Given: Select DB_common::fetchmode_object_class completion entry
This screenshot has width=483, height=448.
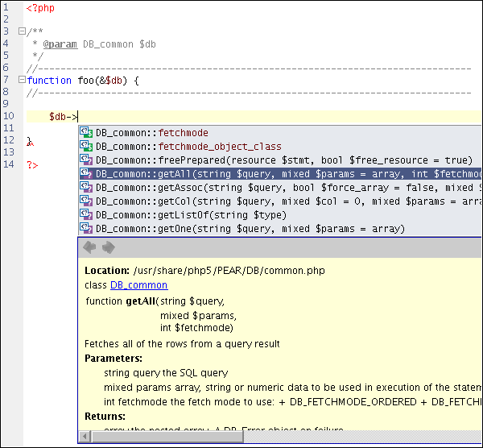Looking at the screenshot, I should pyautogui.click(x=279, y=146).
